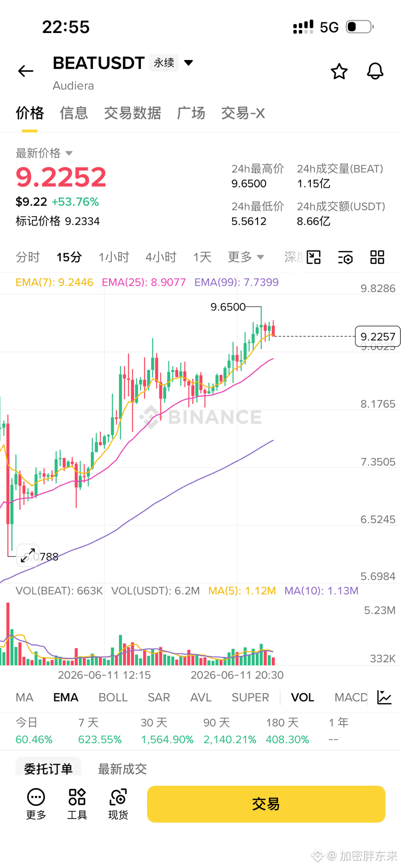
Task: Tap the 9.6500 high marker on chart
Action: click(228, 307)
